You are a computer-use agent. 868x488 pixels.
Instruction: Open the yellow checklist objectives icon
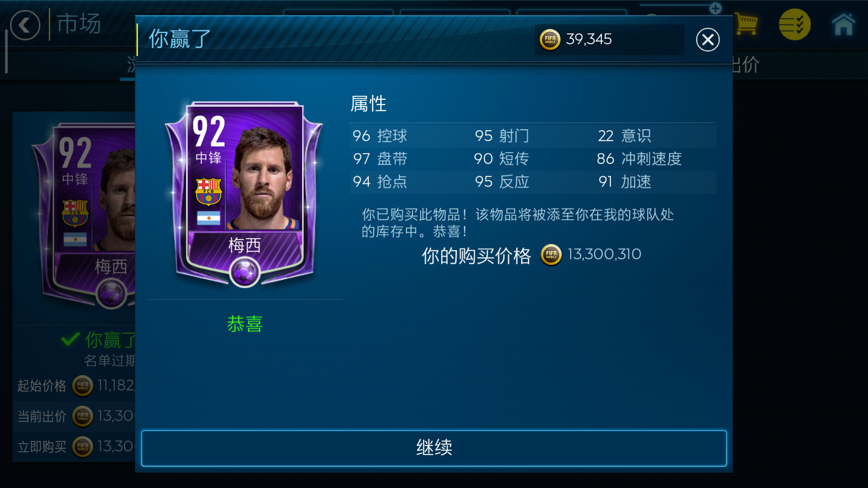794,24
